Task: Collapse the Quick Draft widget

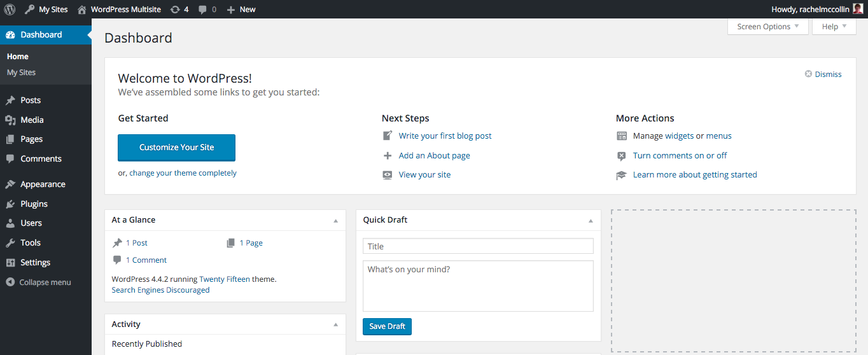Action: point(591,221)
